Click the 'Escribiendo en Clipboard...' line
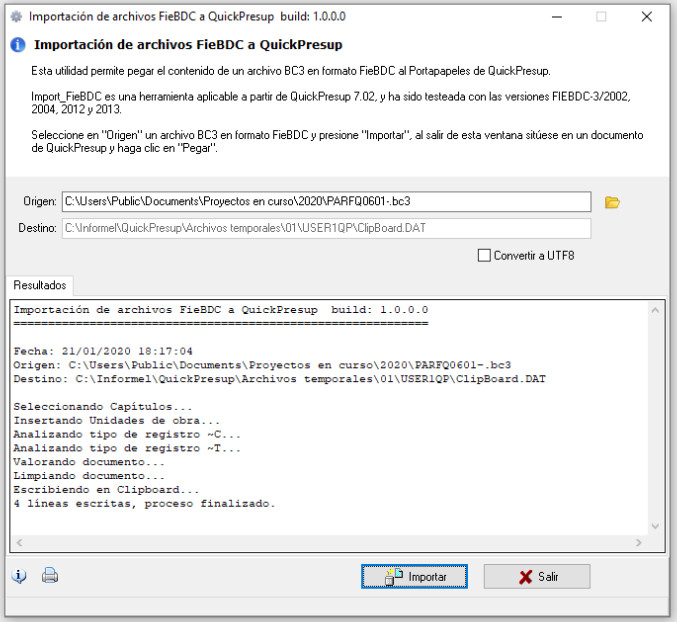 (106, 489)
